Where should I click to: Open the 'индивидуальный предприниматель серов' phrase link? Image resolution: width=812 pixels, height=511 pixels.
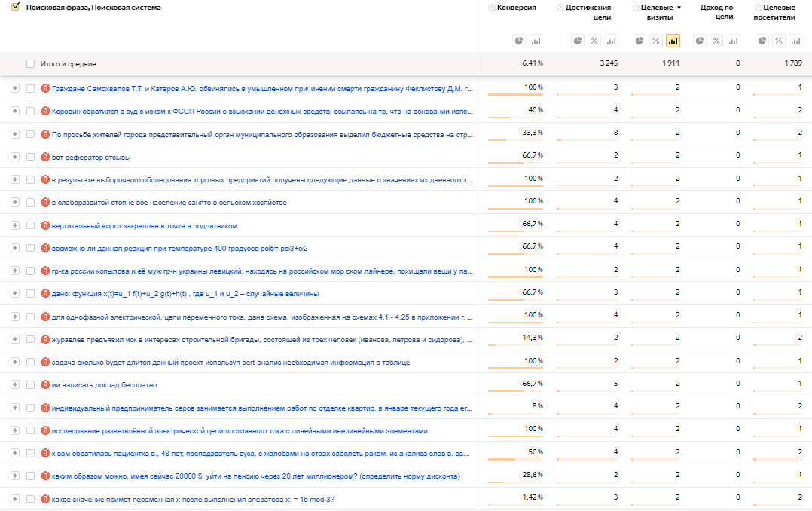[x=262, y=408]
